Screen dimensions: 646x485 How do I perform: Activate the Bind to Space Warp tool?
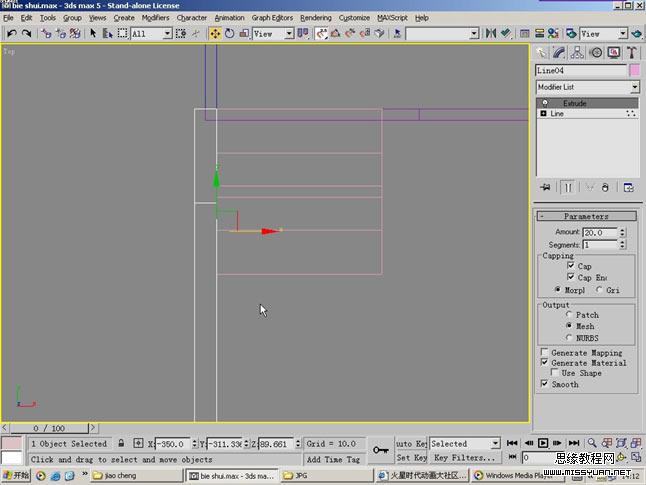pyautogui.click(x=75, y=33)
